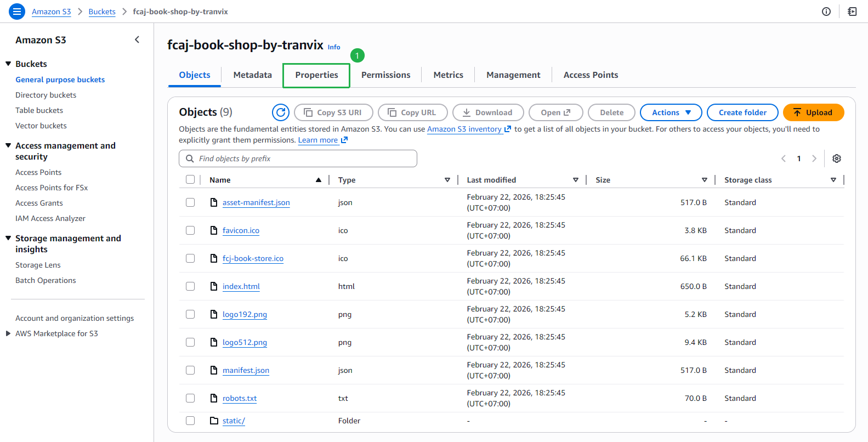
Task: Open the static/ folder link
Action: click(x=234, y=421)
